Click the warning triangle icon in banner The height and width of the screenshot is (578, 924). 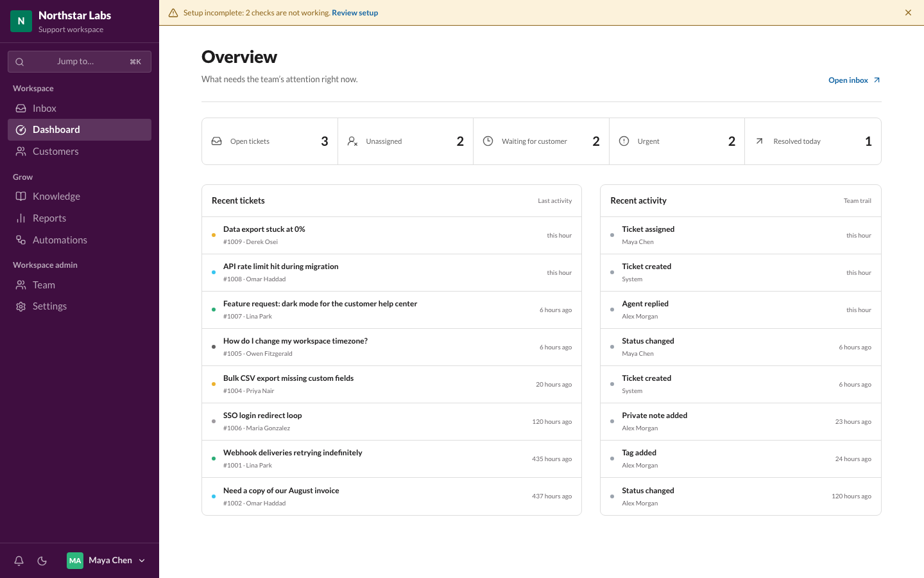point(173,13)
